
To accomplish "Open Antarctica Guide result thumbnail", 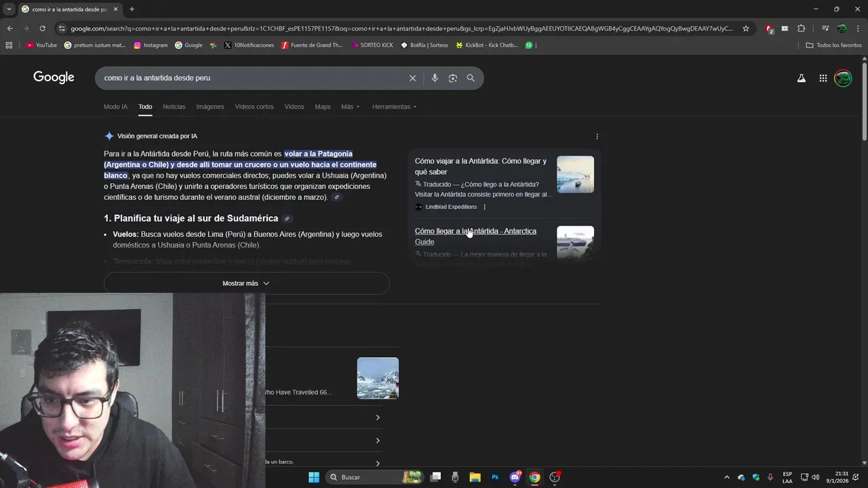I will tap(575, 243).
